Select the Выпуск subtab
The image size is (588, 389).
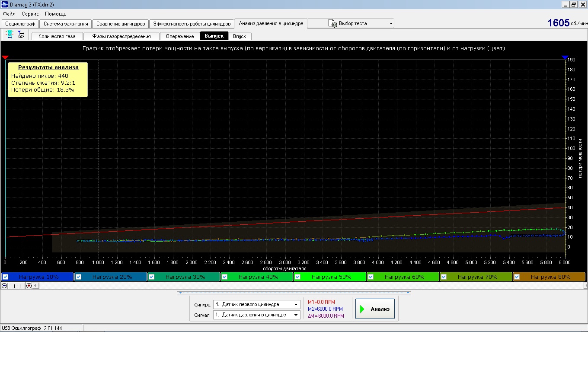tap(214, 36)
